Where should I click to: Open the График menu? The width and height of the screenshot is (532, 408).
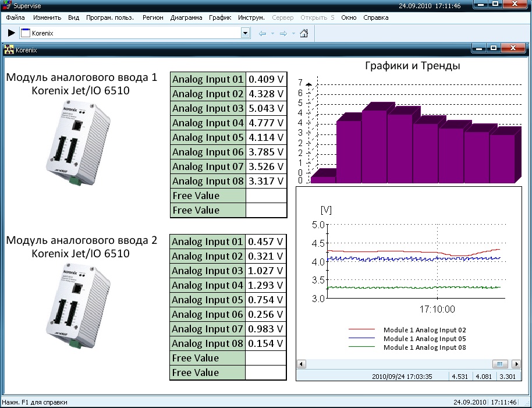click(220, 17)
